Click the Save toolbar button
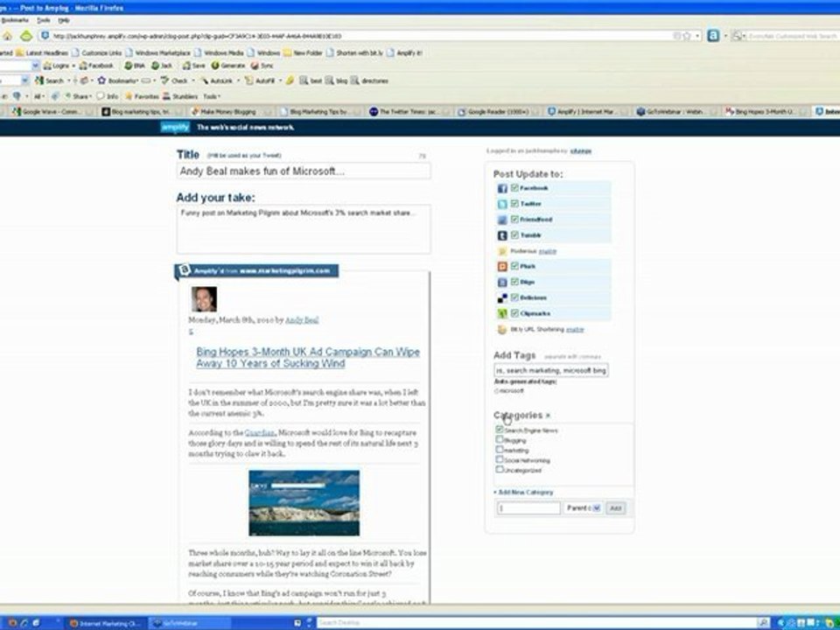Screen dimensions: 840x630 [x=194, y=66]
